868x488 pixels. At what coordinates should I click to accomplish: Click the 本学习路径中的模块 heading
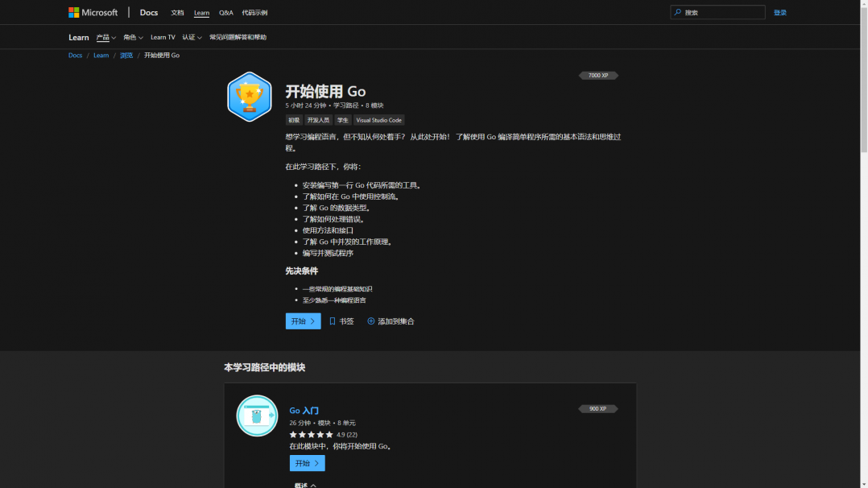(265, 367)
